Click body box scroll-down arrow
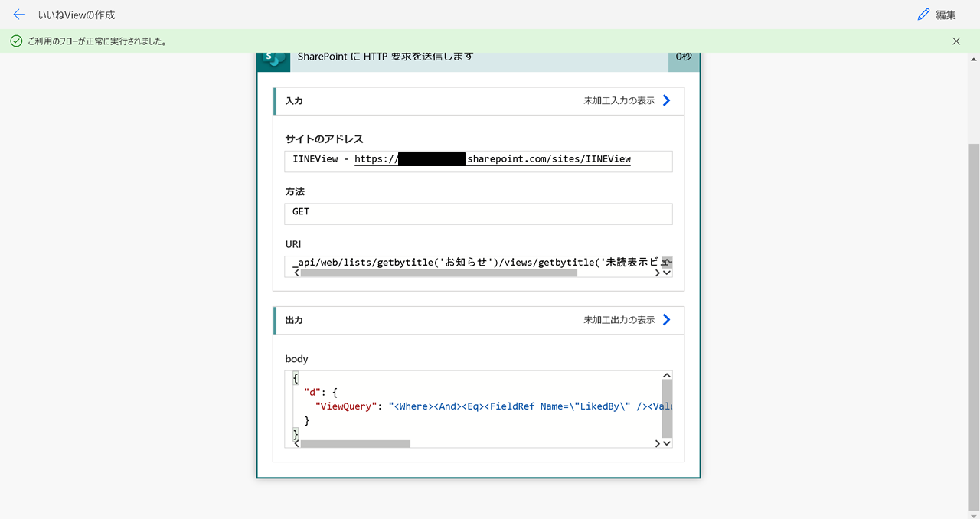The width and height of the screenshot is (980, 519). point(667,443)
